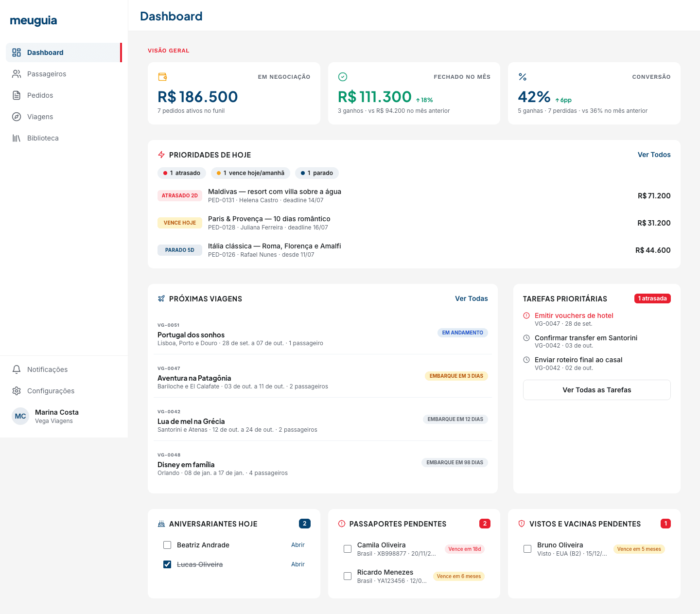Open the Dashboard menu item

point(64,53)
